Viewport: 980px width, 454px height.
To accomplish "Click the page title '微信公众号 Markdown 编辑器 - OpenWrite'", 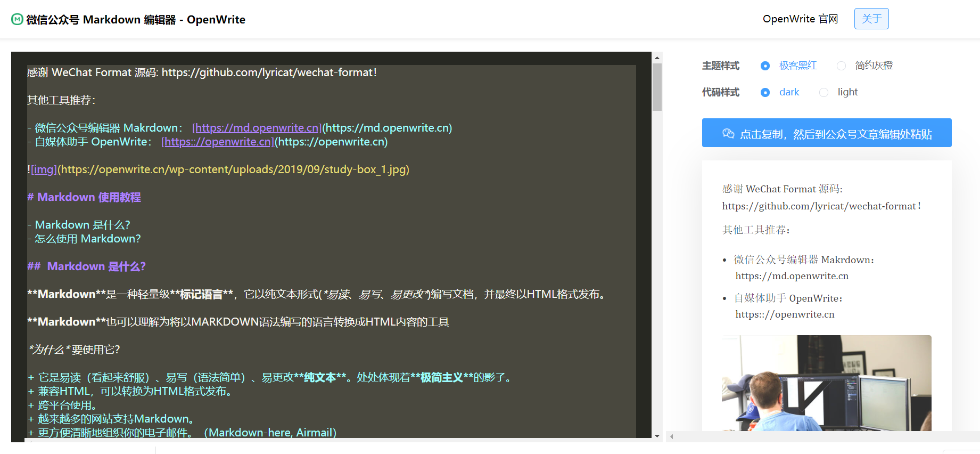I will pos(136,20).
